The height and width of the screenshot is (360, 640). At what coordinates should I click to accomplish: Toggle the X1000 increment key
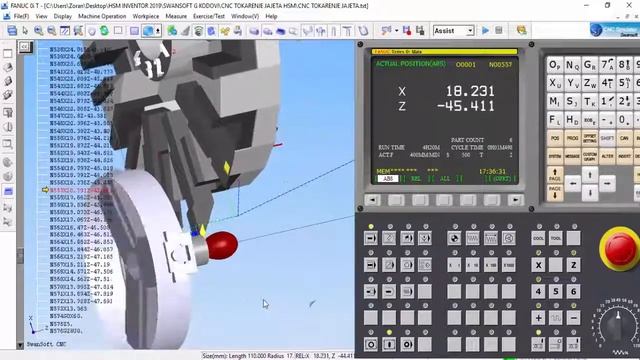pyautogui.click(x=509, y=265)
